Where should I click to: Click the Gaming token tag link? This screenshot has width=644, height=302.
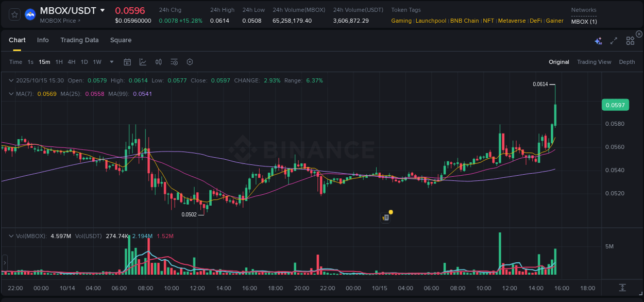pos(401,21)
